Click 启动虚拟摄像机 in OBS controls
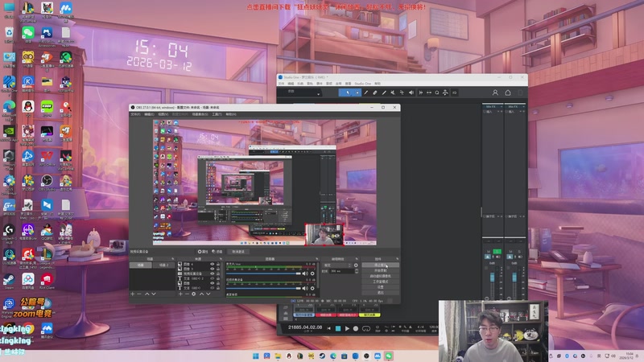Image resolution: width=644 pixels, height=362 pixels. coord(378,276)
